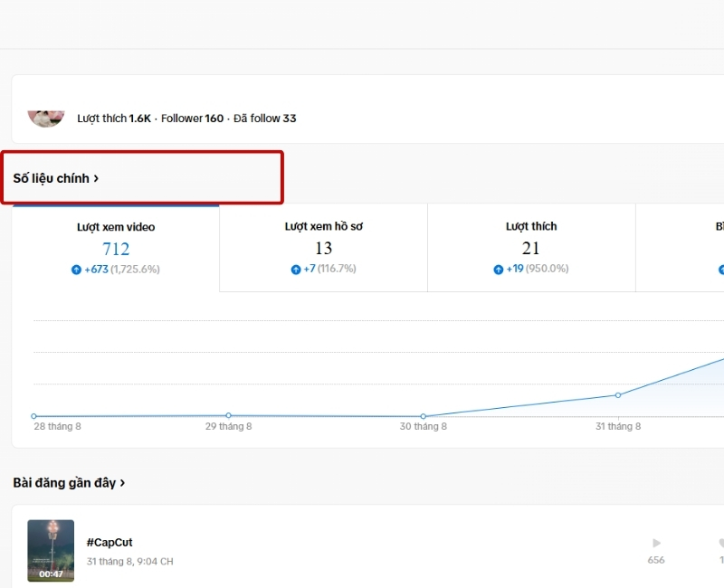Click the play icon above the 656 count
724x588 pixels.
pos(656,543)
